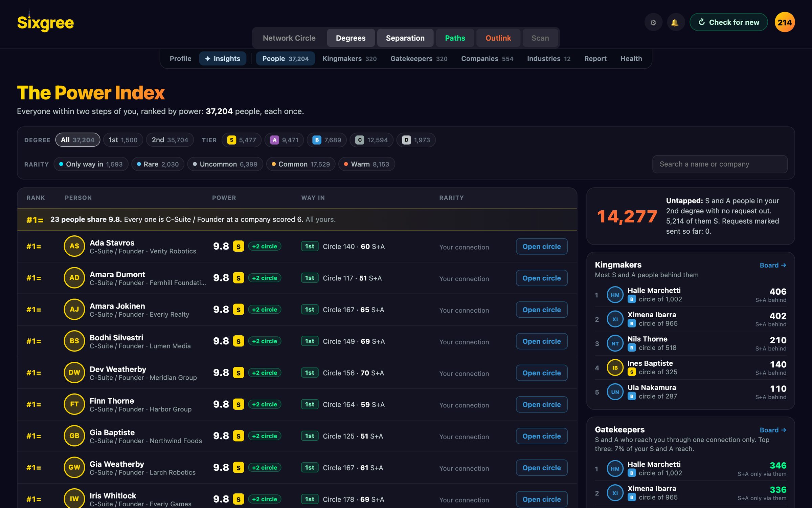Click the Sixgree logo
The width and height of the screenshot is (812, 508).
[45, 23]
